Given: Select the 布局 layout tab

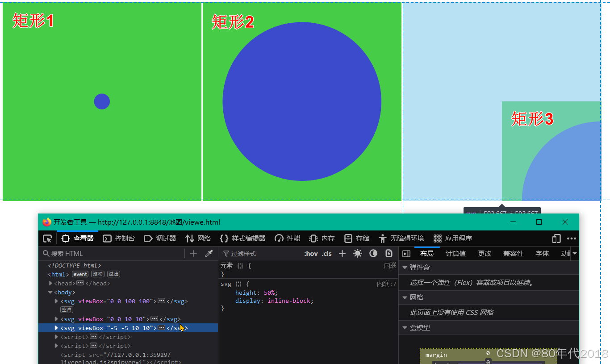Looking at the screenshot, I should 427,254.
